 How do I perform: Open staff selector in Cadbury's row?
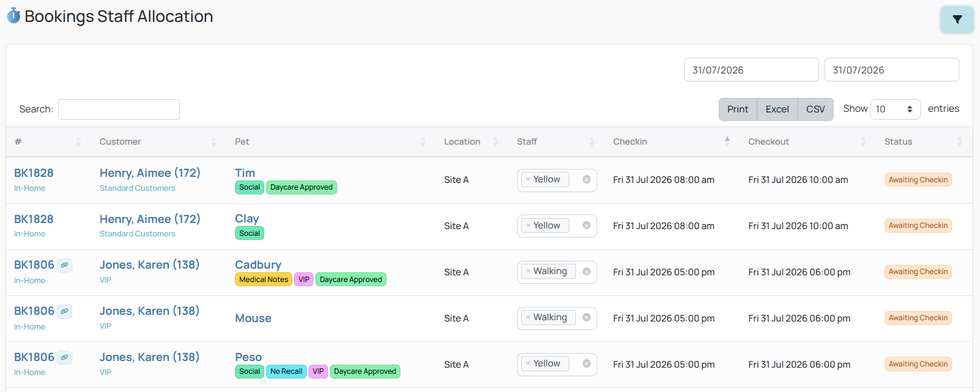(x=557, y=272)
